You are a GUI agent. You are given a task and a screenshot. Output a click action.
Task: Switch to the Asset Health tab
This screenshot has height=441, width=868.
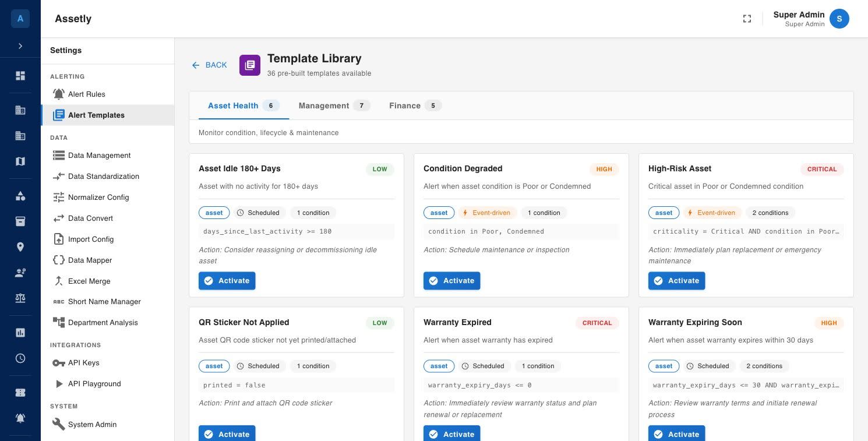coord(244,105)
